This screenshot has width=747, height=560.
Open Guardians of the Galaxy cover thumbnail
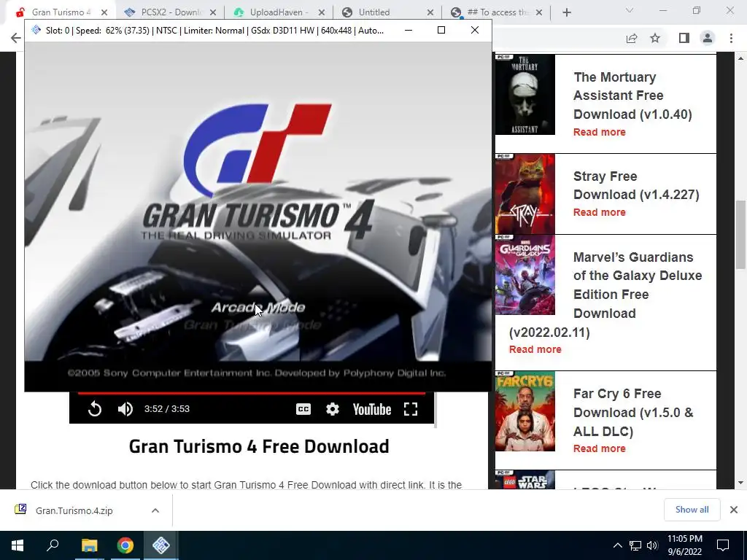click(525, 275)
